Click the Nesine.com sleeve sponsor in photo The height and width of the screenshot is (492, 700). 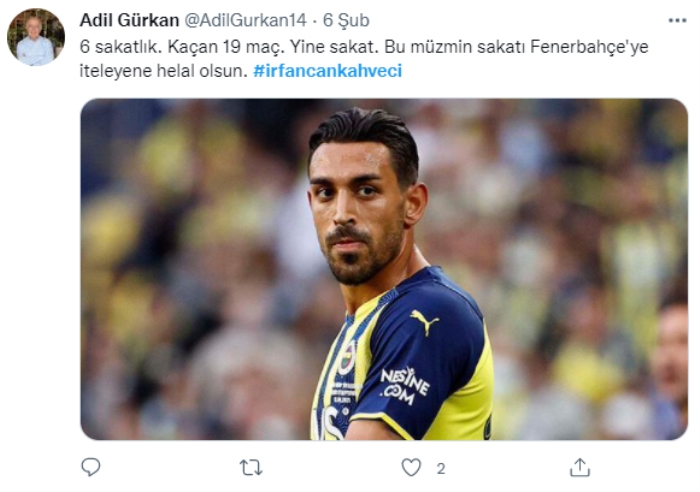coord(404,386)
